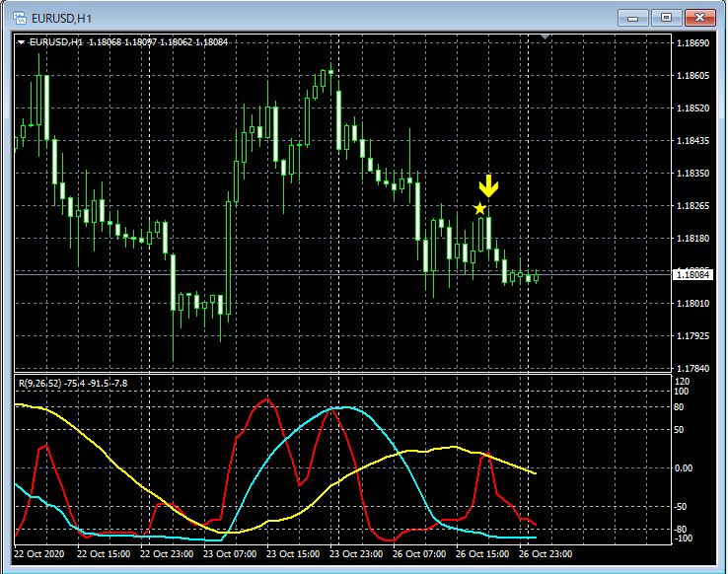Click the R(9,26,52) indicator label
This screenshot has height=574, width=728.
pyautogui.click(x=40, y=384)
